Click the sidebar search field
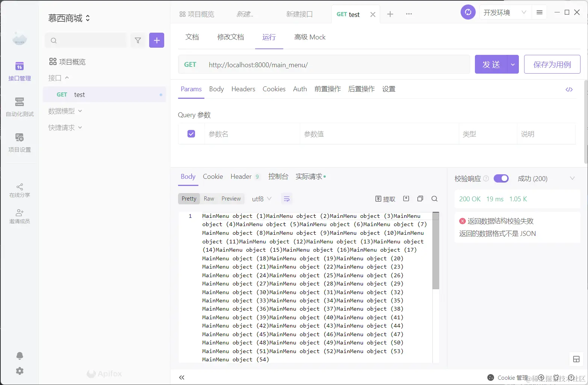 click(86, 41)
